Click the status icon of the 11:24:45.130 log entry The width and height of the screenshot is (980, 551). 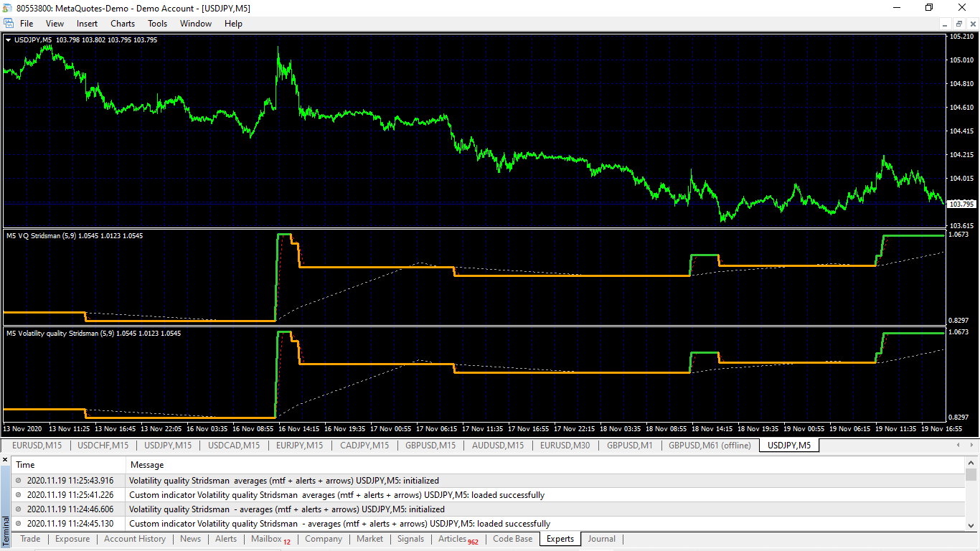(x=19, y=524)
